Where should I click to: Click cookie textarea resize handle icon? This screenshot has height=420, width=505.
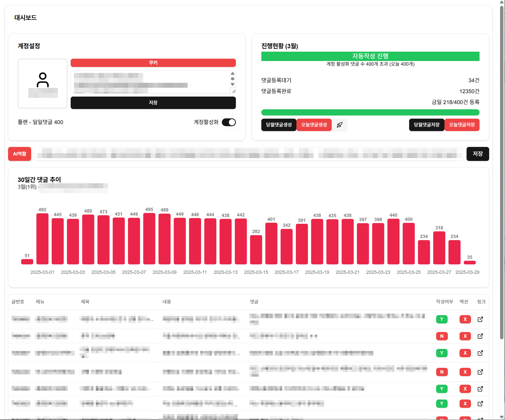tap(234, 91)
